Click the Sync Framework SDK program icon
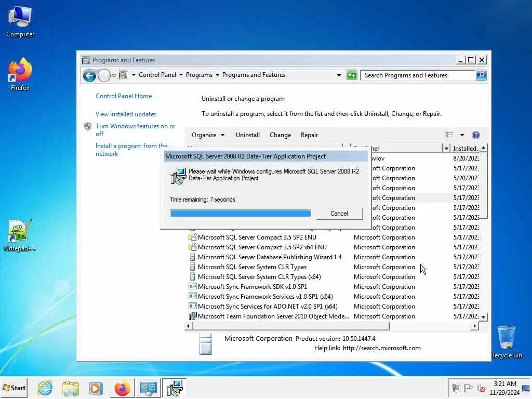This screenshot has width=532, height=399. [x=192, y=287]
